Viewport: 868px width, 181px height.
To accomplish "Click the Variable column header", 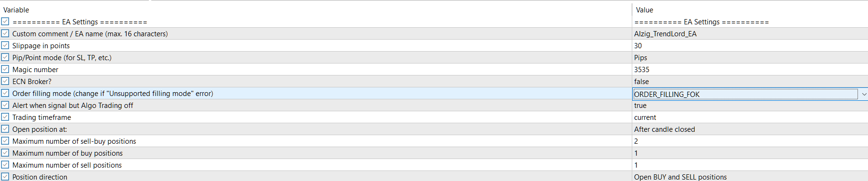I will click(x=16, y=10).
